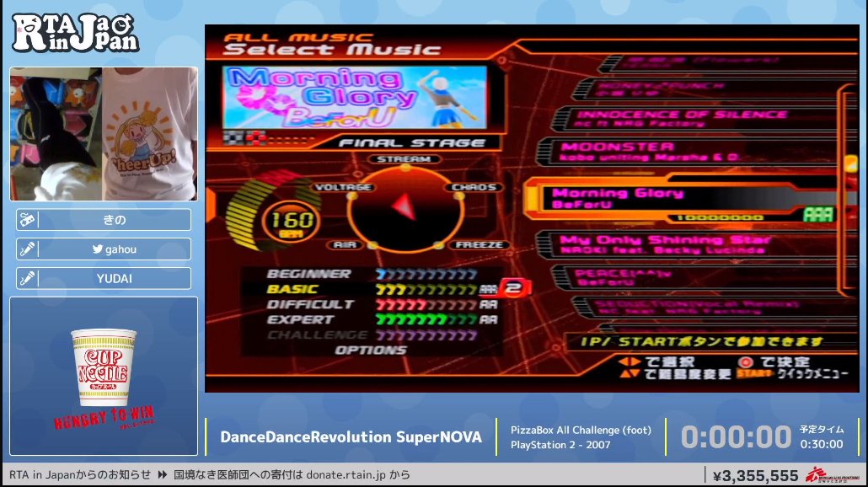Image resolution: width=868 pixels, height=487 pixels.
Task: Click the 0:30:00 estimate time
Action: click(x=822, y=444)
